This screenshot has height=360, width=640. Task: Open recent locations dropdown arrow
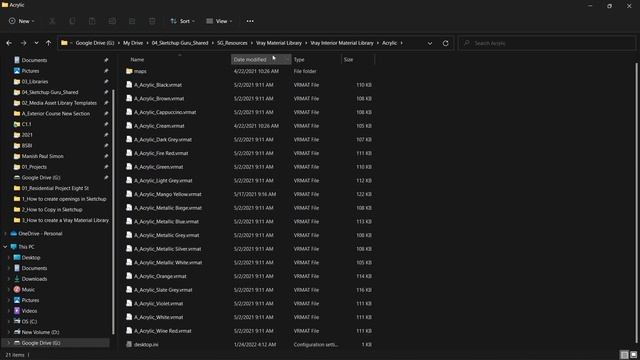coord(36,43)
